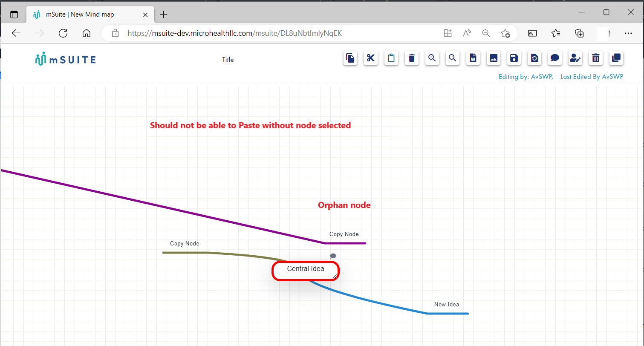Image resolution: width=644 pixels, height=346 pixels.
Task: Delete the selected node
Action: 412,58
